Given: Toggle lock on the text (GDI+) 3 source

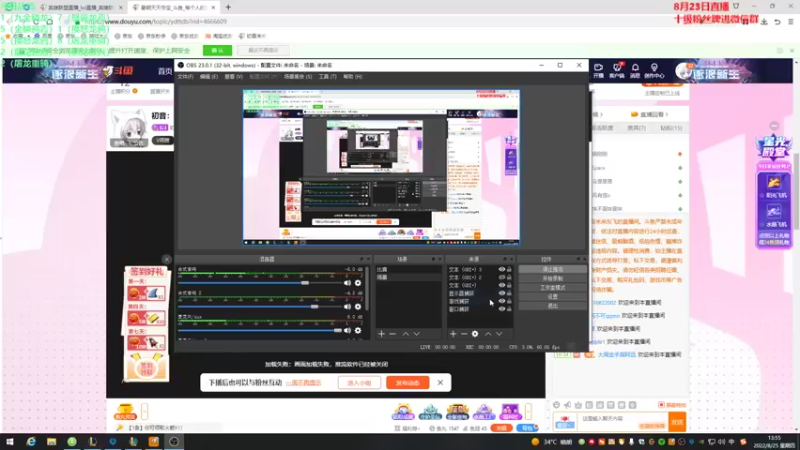Looking at the screenshot, I should click(x=509, y=269).
